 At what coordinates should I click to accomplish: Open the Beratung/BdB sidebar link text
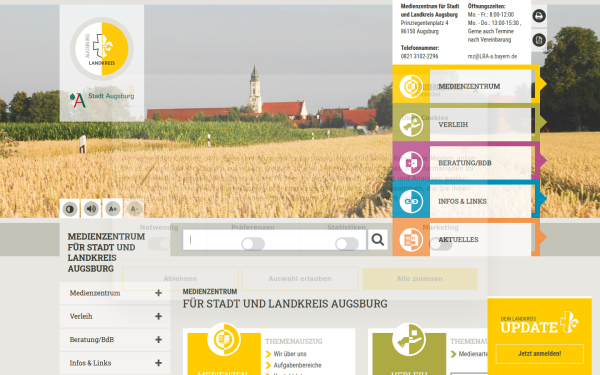click(91, 340)
